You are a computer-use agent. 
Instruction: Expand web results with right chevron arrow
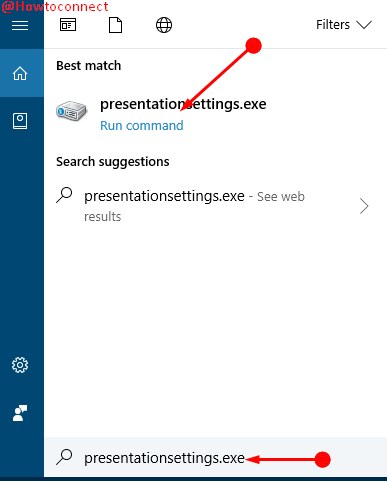364,206
